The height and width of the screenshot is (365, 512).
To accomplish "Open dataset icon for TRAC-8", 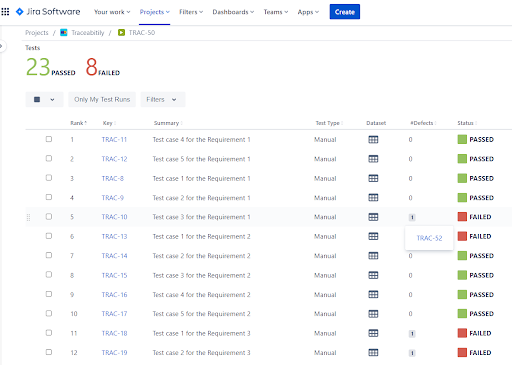I will coord(373,178).
